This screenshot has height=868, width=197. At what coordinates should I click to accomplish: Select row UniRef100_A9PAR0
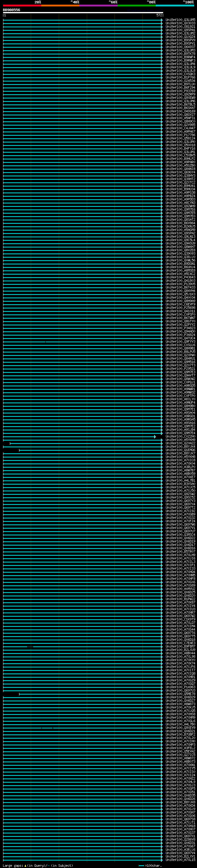180,162
